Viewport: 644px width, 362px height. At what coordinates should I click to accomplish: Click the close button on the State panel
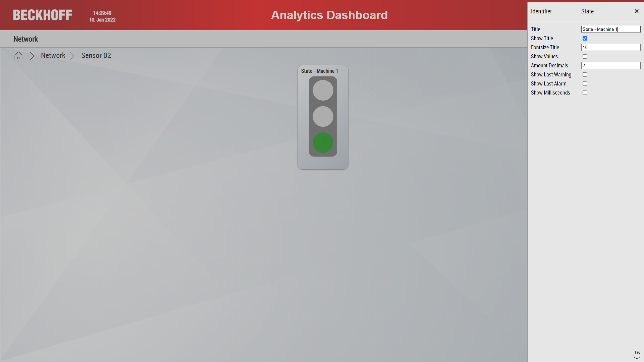637,11
